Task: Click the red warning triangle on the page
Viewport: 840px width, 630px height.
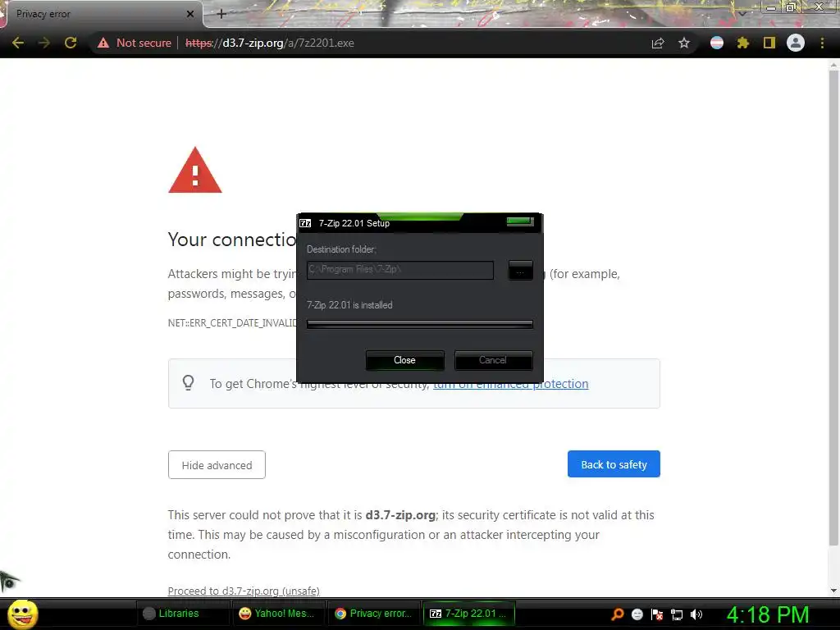Action: [195, 171]
